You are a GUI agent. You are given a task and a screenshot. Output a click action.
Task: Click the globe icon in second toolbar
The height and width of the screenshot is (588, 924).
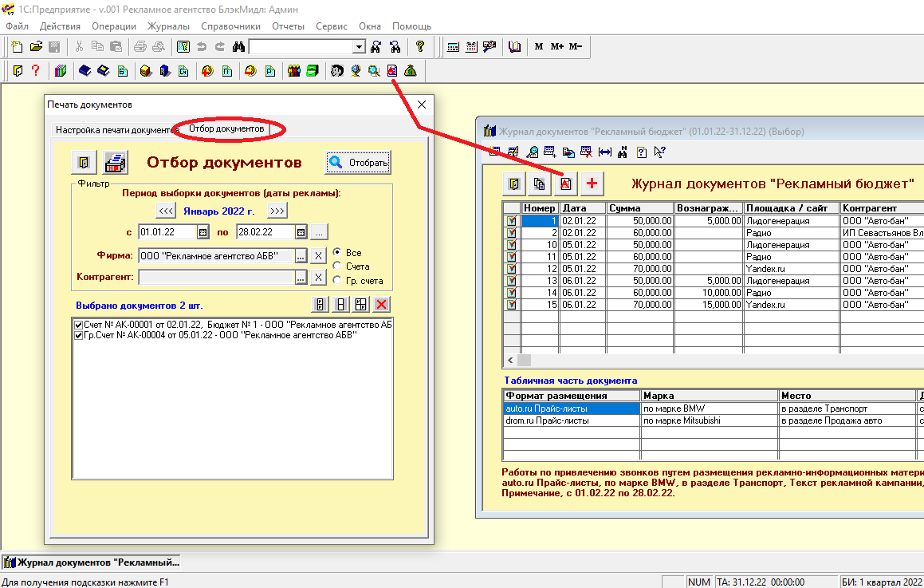(356, 71)
